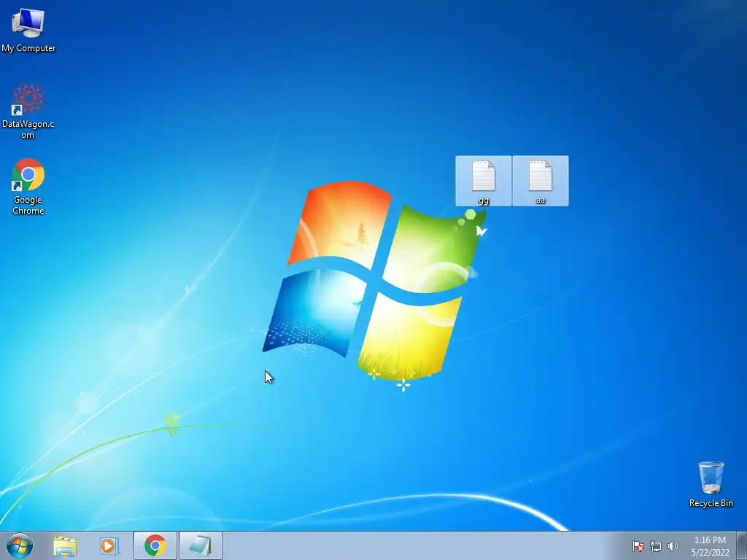This screenshot has width=747, height=560.
Task: Open the Windows Start menu
Action: 20,545
